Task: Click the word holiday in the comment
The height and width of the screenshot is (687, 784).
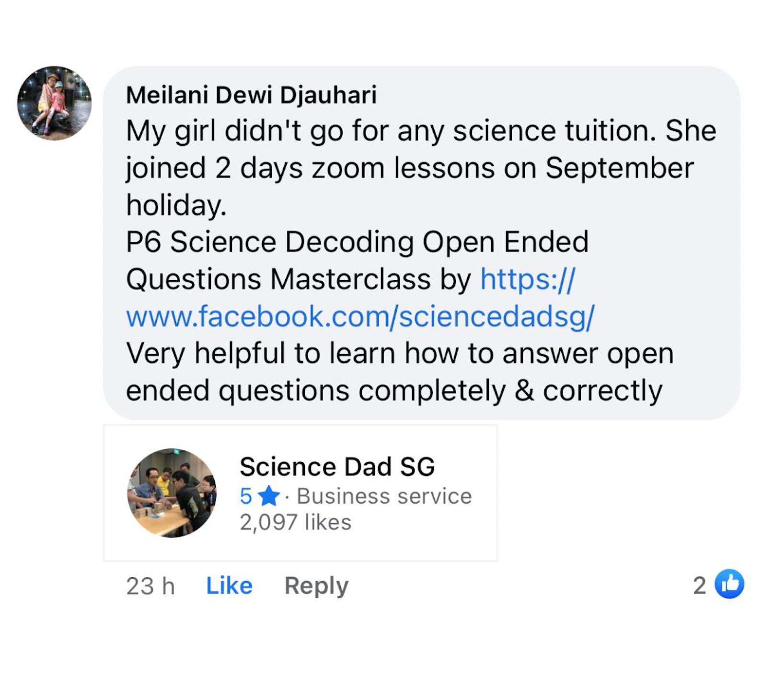Action: coord(175,205)
